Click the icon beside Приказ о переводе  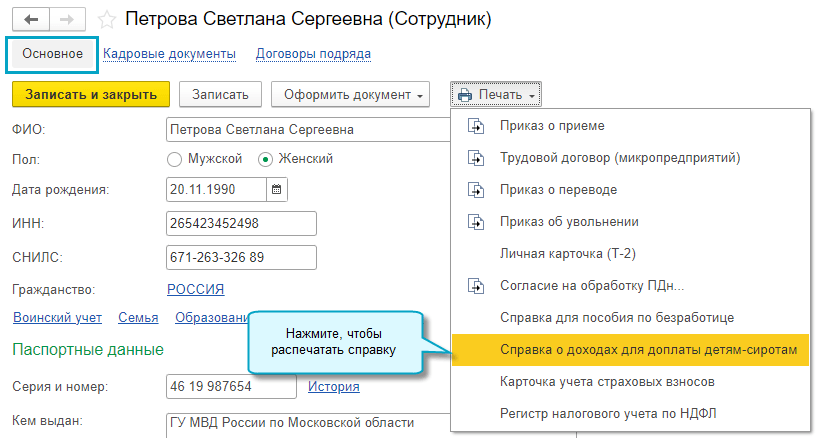point(477,190)
